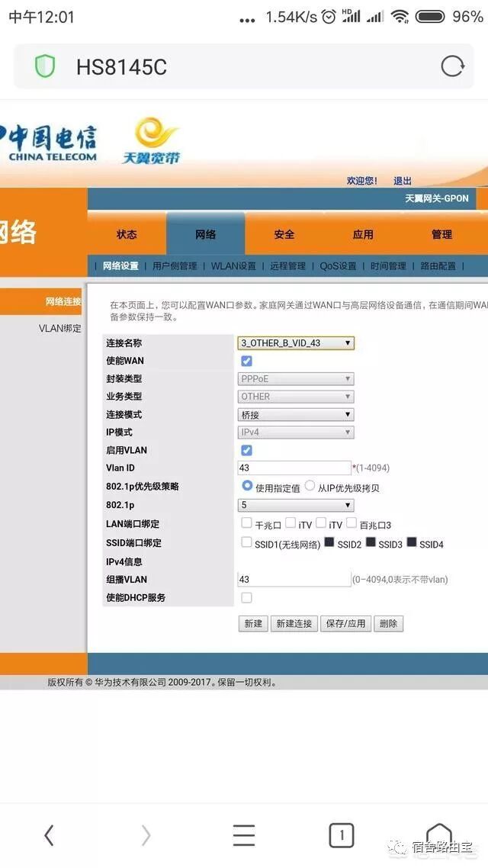Reload the page with the refresh icon
The height and width of the screenshot is (868, 488).
pyautogui.click(x=453, y=67)
